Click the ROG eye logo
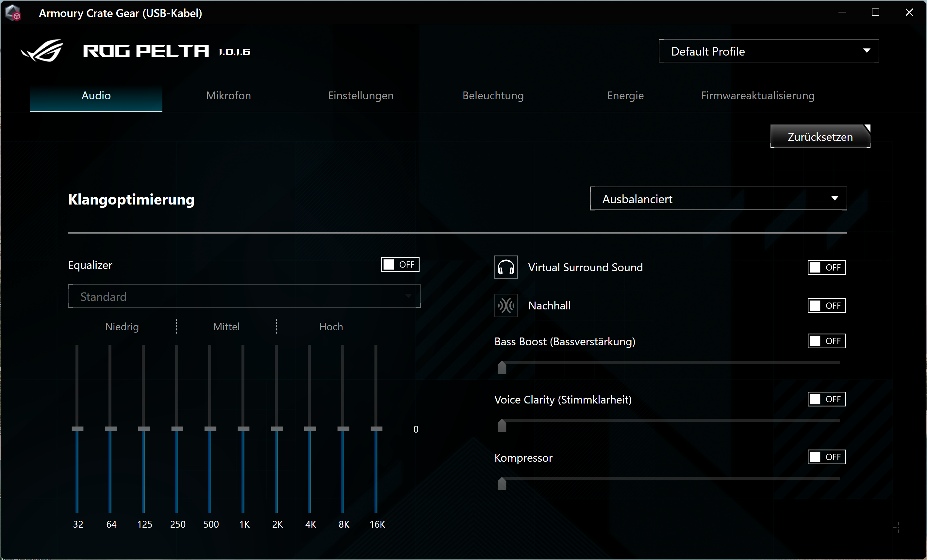This screenshot has height=560, width=927. click(42, 50)
